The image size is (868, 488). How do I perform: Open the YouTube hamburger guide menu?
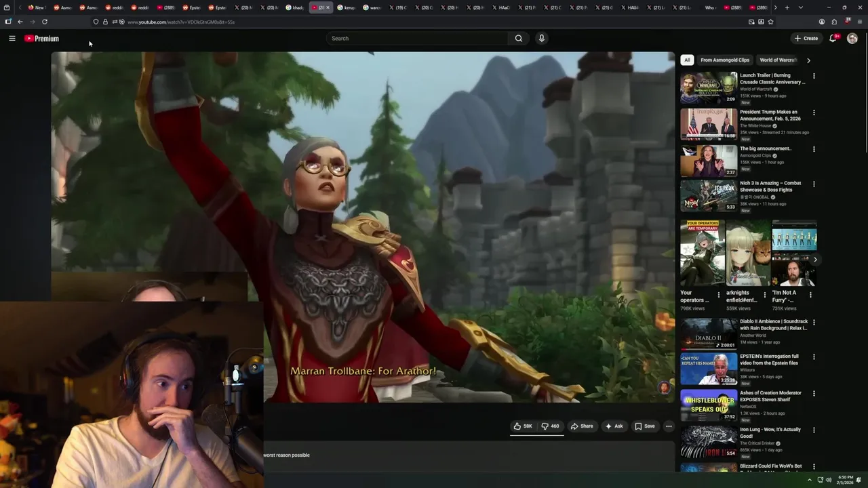coord(12,39)
